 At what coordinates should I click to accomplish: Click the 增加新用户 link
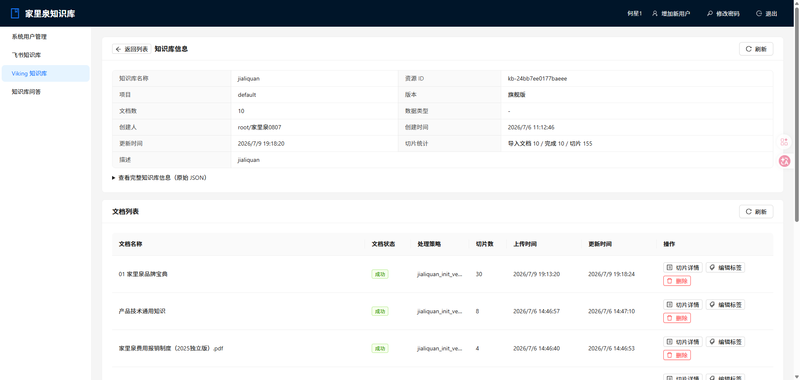(671, 14)
